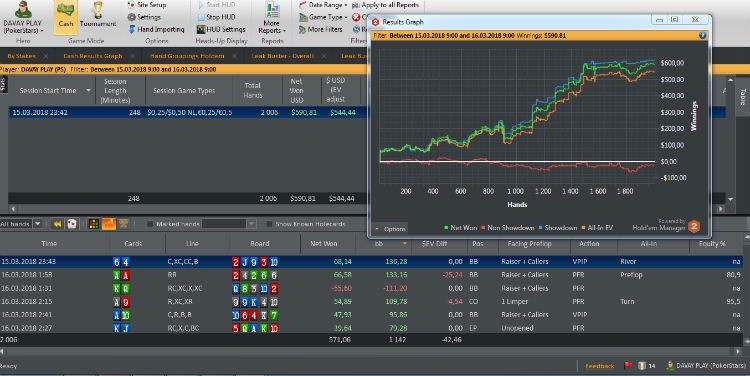This screenshot has width=750, height=376.
Task: Select the Cash game mode icon
Action: pyautogui.click(x=66, y=16)
